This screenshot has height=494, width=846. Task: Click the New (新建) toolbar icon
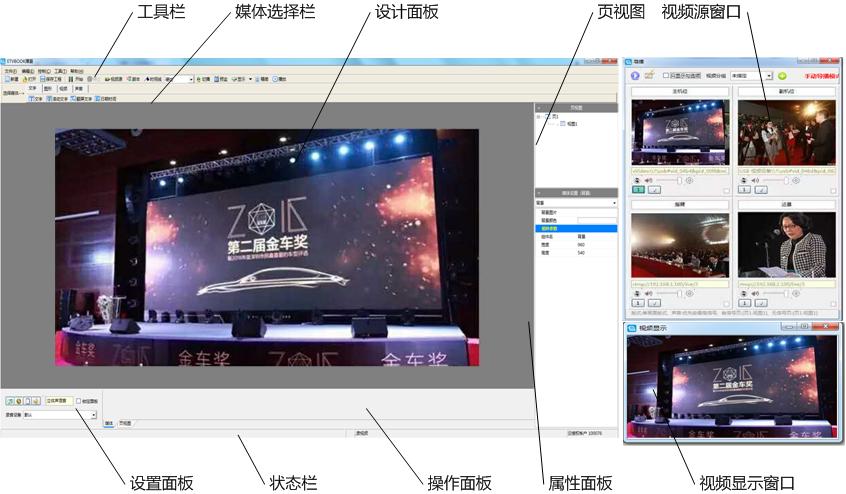[x=8, y=79]
